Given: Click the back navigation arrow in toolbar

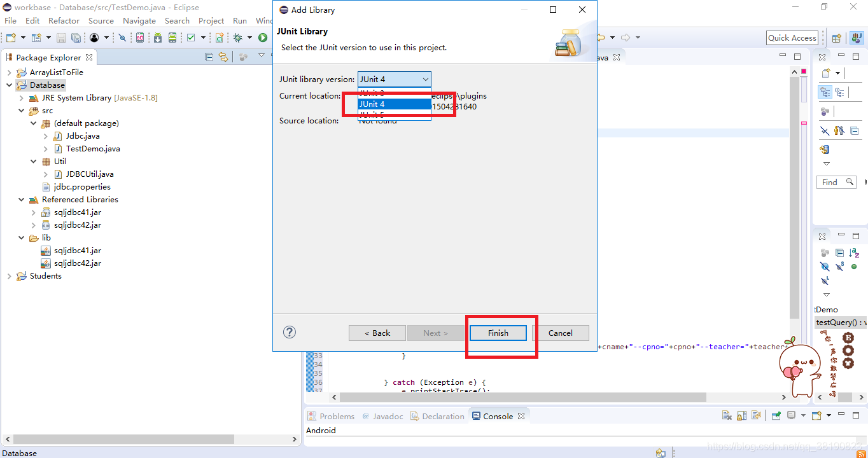Looking at the screenshot, I should tap(600, 38).
